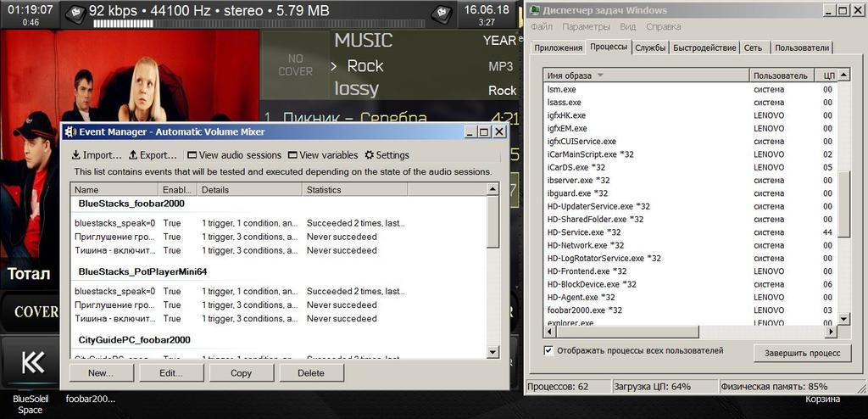Click the Завершить процесс button
Viewport: 868px width, 419px height.
pos(800,353)
